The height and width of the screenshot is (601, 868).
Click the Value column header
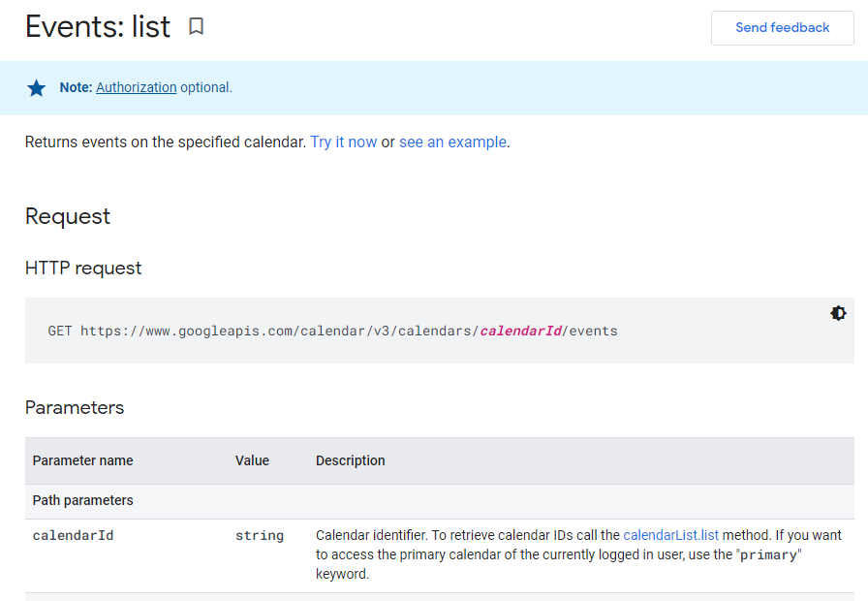(x=252, y=460)
